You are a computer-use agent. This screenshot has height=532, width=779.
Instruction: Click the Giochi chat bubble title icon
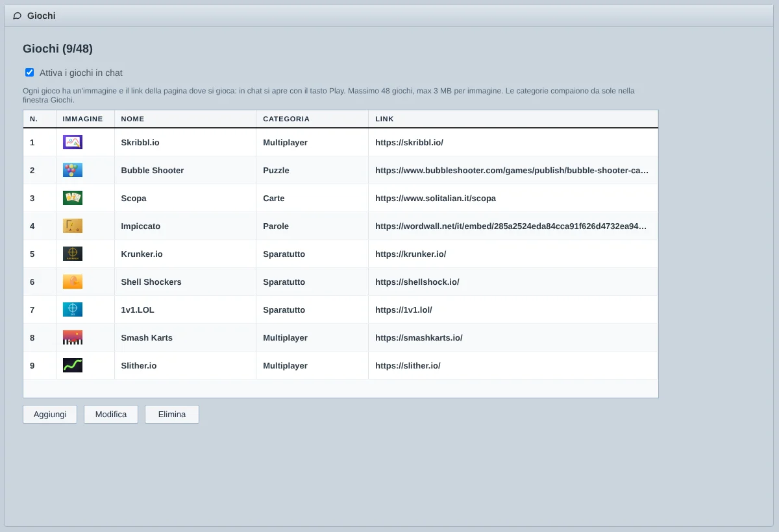[x=18, y=16]
